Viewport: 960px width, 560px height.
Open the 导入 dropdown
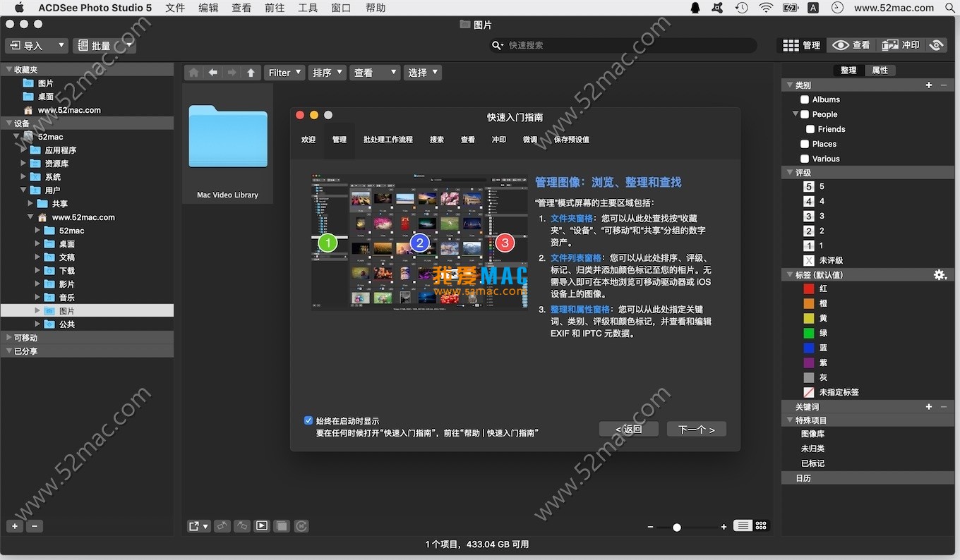[37, 46]
